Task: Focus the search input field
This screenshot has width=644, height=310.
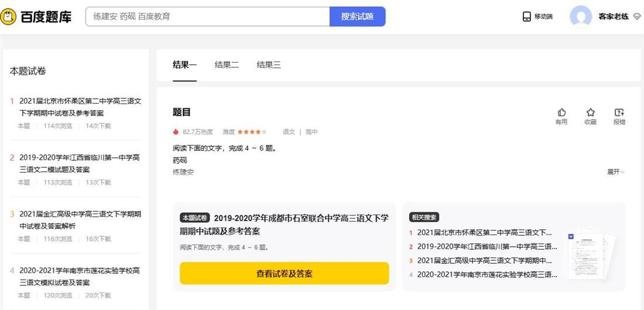Action: [x=208, y=16]
